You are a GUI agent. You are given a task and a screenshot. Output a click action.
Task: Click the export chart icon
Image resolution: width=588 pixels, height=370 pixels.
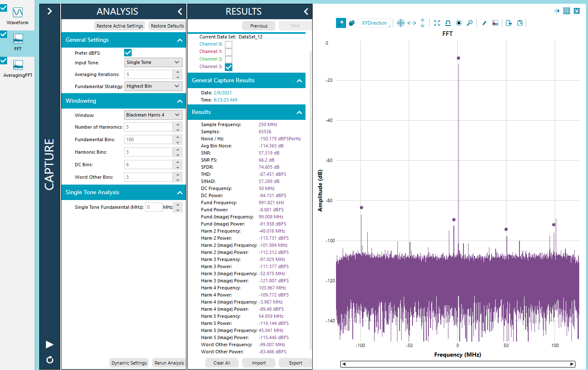509,23
